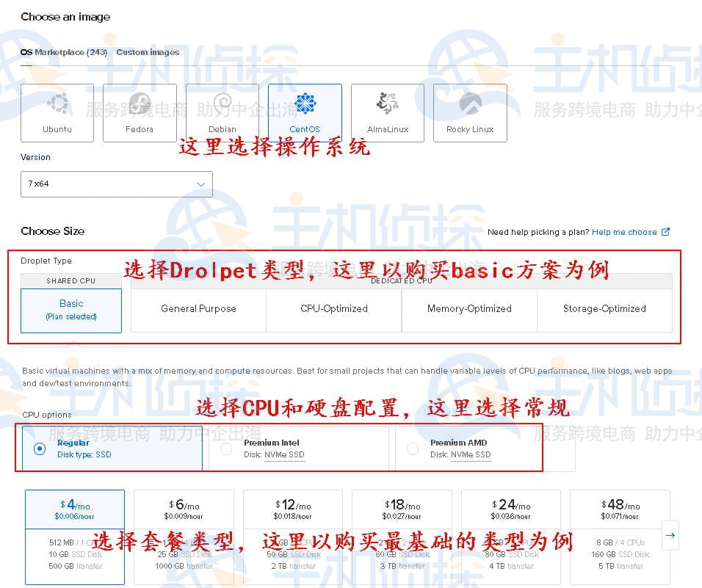Image resolution: width=702 pixels, height=588 pixels.
Task: Select the CPU-Optimized droplet type
Action: click(334, 308)
